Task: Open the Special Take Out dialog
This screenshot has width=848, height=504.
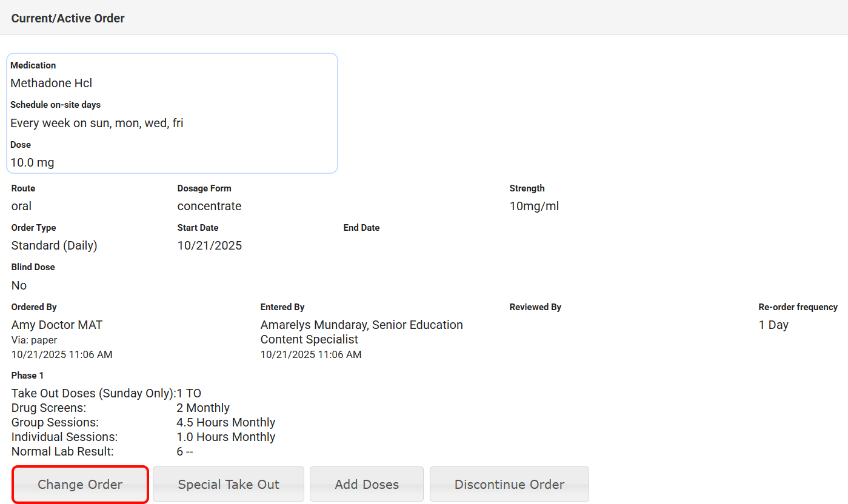Action: (229, 484)
